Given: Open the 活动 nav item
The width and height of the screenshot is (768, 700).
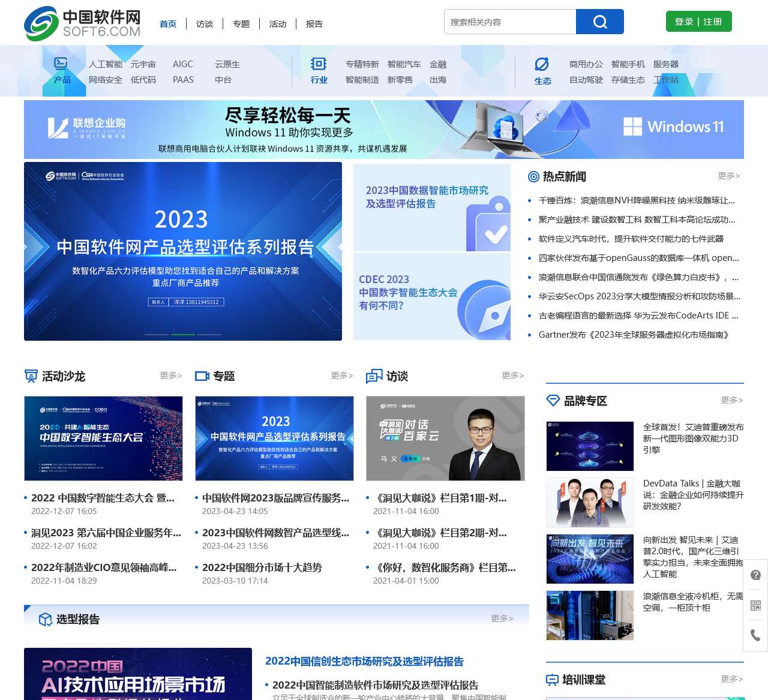Looking at the screenshot, I should 278,24.
